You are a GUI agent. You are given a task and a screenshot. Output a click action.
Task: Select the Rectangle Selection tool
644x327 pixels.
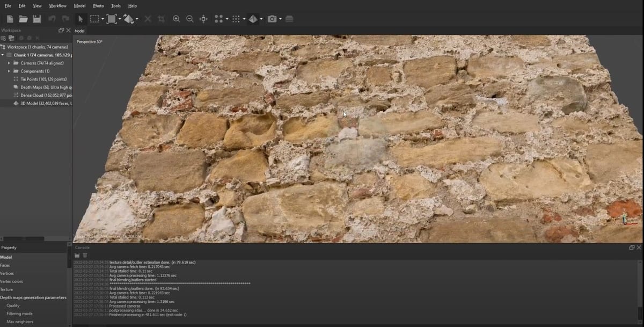click(x=94, y=19)
